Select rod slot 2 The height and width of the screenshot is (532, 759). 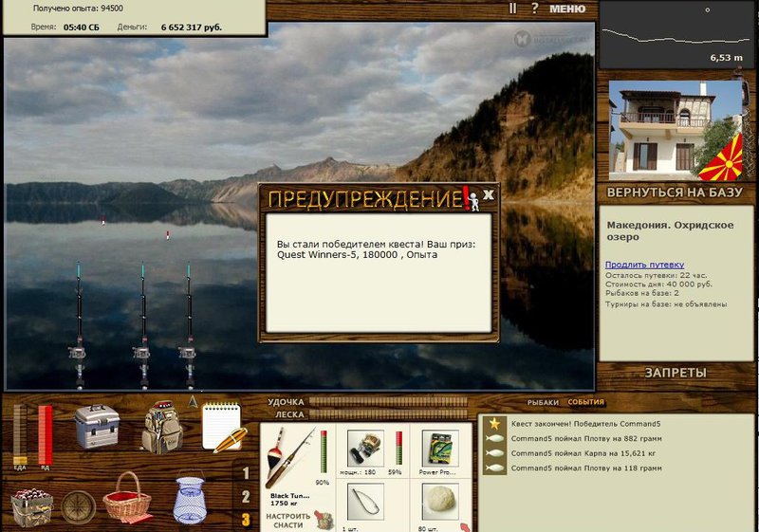click(x=246, y=497)
